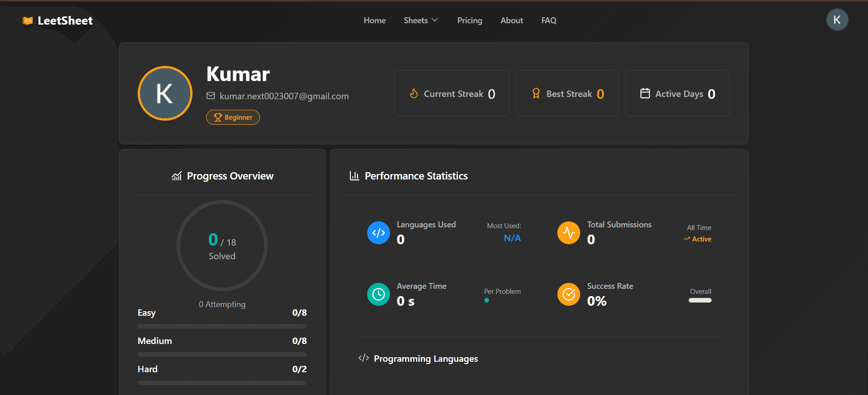868x395 pixels.
Task: Click the Progress Overview chart icon
Action: point(177,176)
